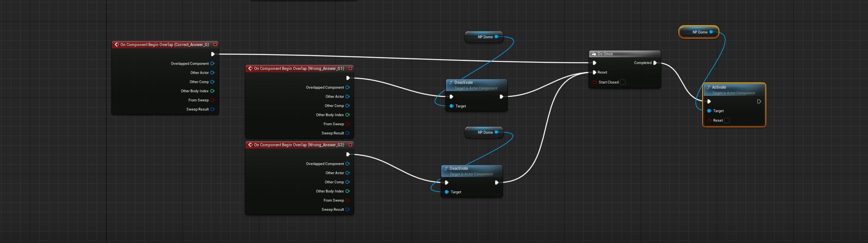
Task: Click Overlapped Component pin on Wrong_Answer_G2 event
Action: pyautogui.click(x=348, y=164)
